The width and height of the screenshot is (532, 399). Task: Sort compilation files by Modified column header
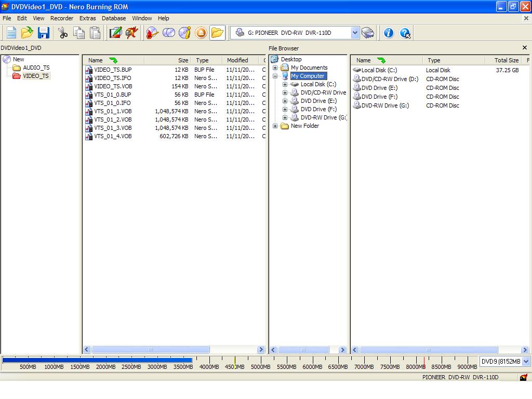click(x=241, y=60)
